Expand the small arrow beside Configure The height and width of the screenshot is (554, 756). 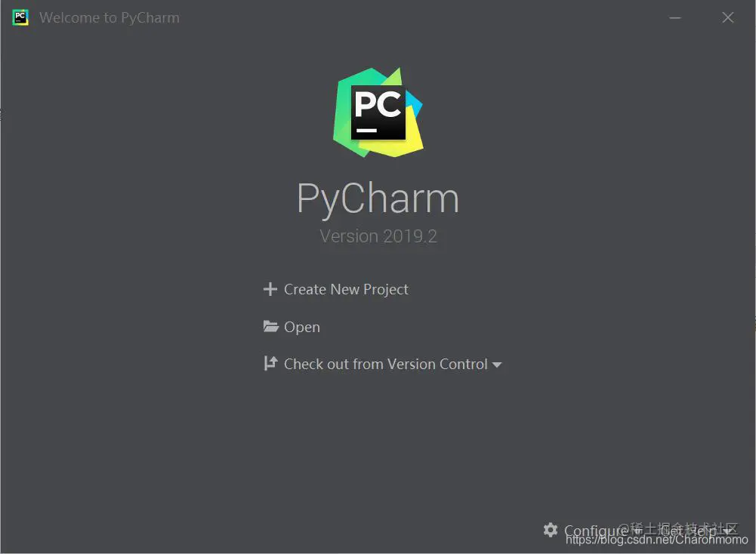[x=637, y=532]
